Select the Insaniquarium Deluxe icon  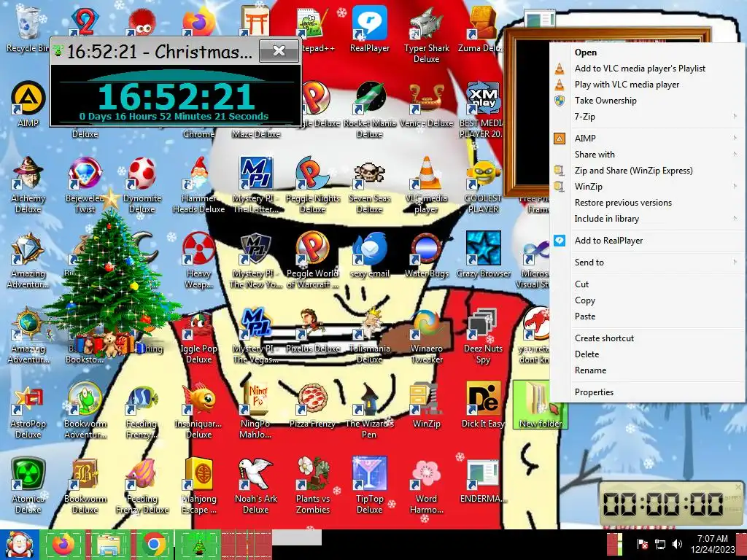[x=198, y=410]
